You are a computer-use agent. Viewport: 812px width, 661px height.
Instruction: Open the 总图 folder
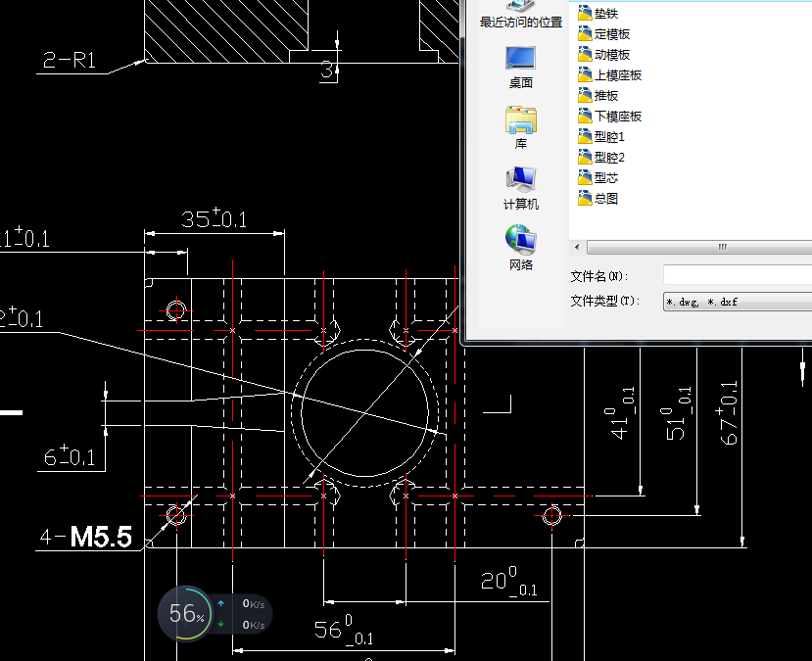click(598, 198)
